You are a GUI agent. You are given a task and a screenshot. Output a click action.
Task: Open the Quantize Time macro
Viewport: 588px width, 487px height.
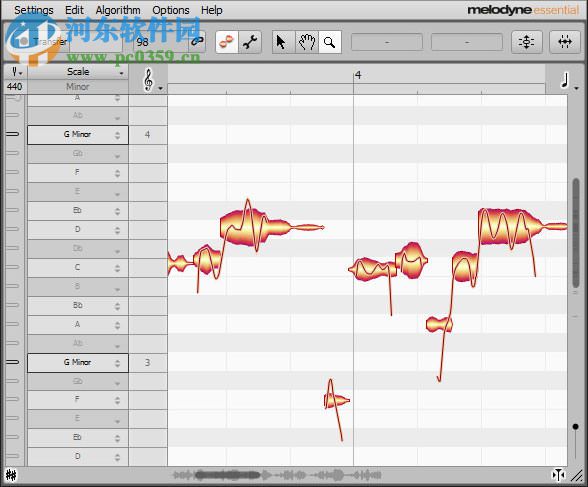565,42
